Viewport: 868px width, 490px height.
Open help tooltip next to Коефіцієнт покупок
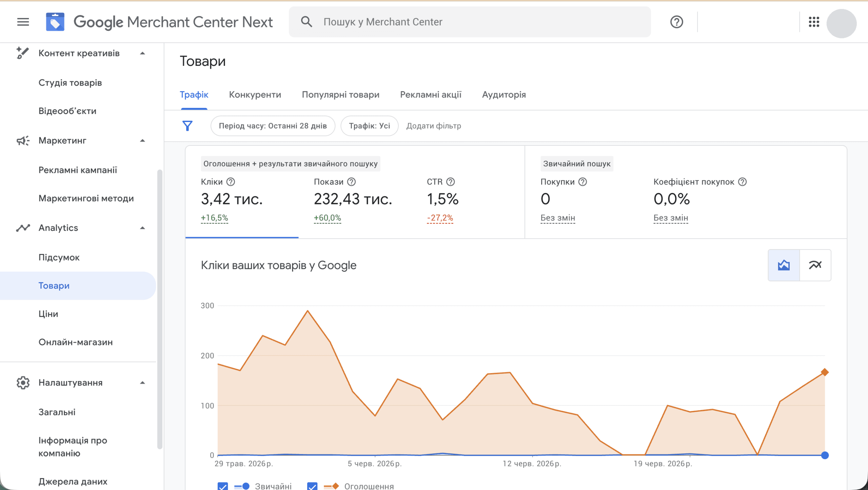(743, 182)
